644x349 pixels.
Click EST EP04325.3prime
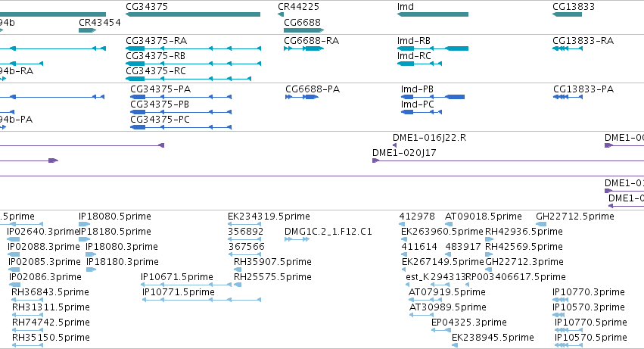click(440, 331)
